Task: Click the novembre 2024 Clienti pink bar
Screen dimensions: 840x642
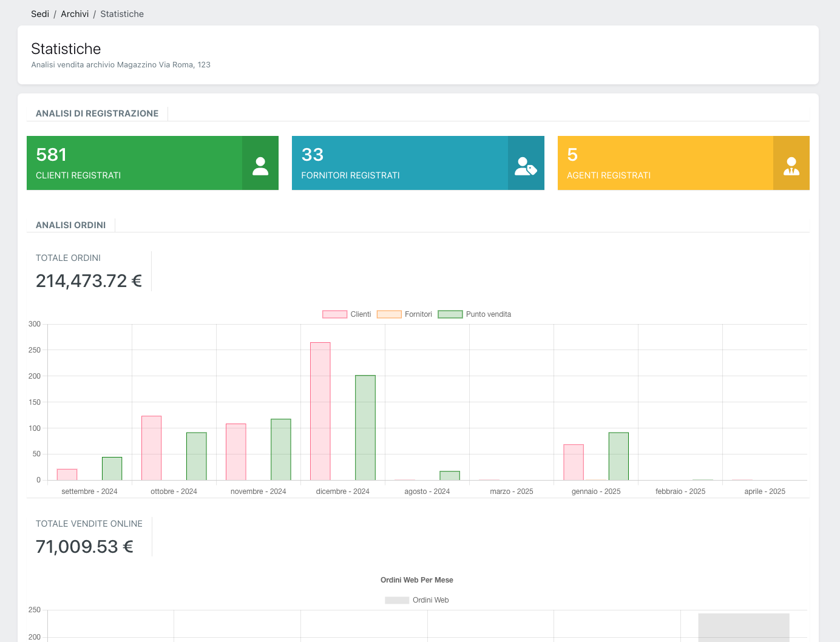Action: [236, 452]
